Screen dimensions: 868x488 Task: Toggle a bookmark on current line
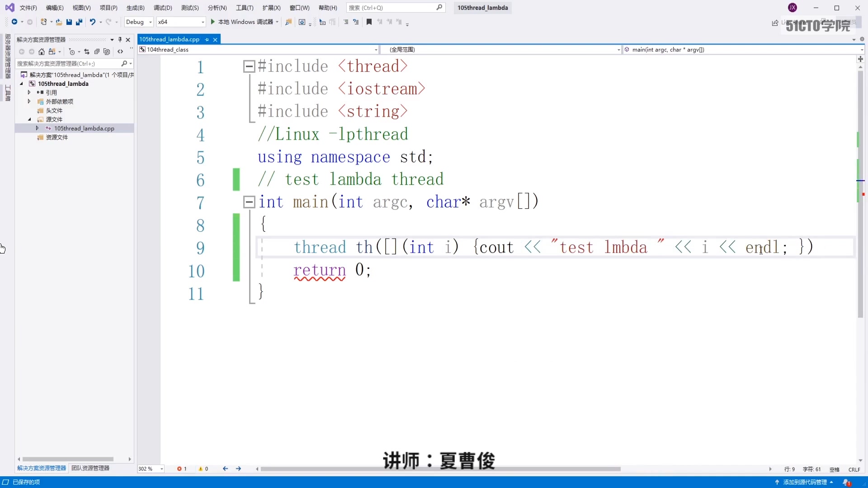[x=369, y=22]
